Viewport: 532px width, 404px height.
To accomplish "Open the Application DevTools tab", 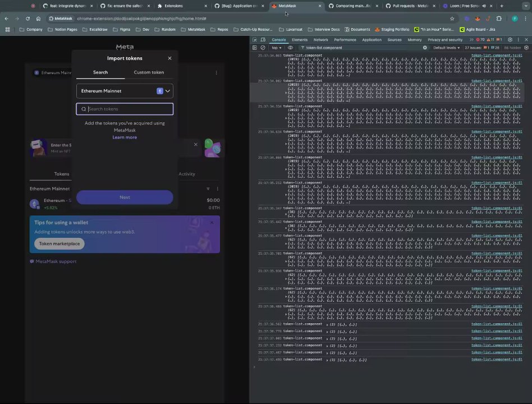I will click(x=372, y=40).
